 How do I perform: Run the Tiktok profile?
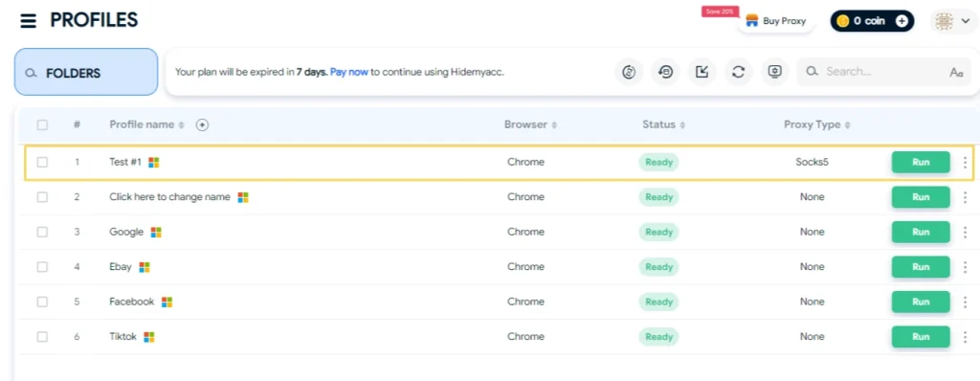(921, 337)
